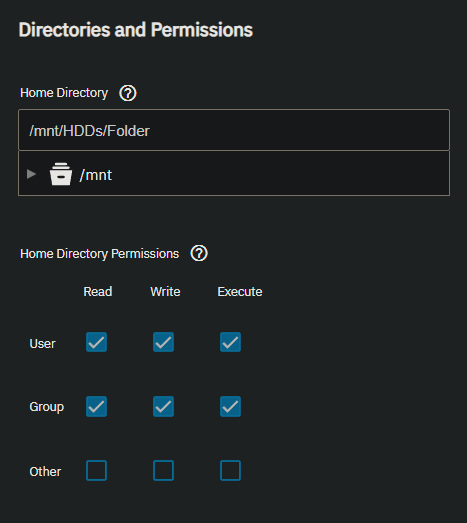Expand the /mnt tree node arrow
The height and width of the screenshot is (523, 467).
pos(31,174)
